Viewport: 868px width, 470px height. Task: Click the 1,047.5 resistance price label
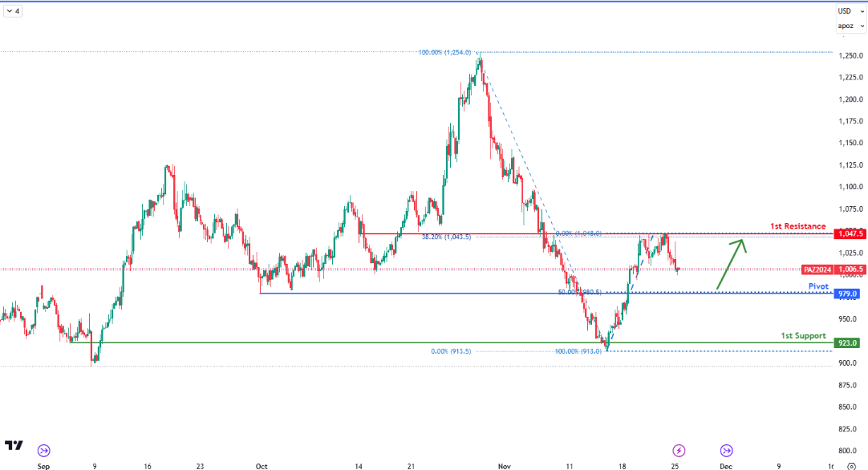pyautogui.click(x=850, y=234)
